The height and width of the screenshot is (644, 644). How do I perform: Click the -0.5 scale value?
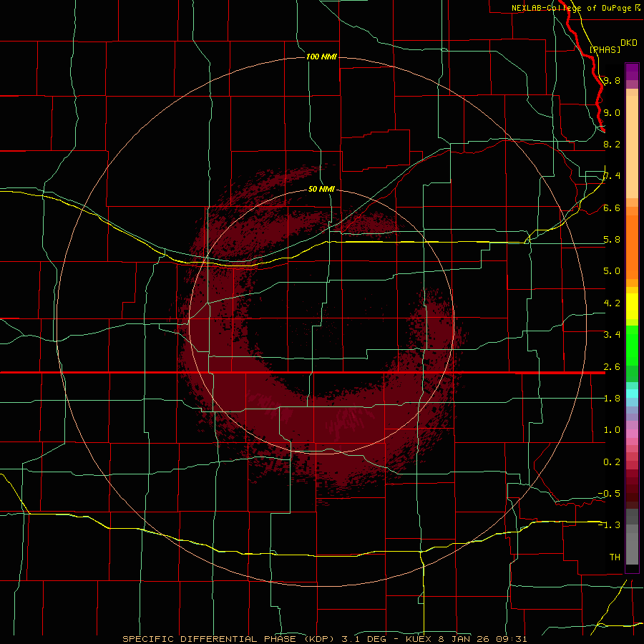click(x=609, y=494)
